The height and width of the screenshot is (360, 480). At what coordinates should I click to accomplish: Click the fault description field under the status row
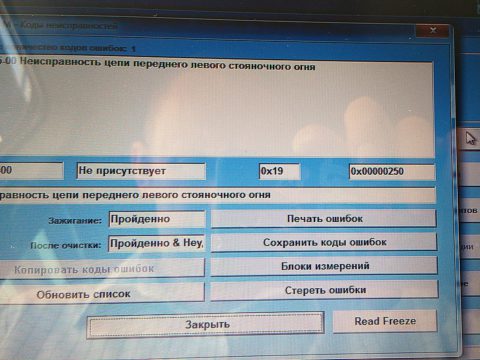[217, 195]
